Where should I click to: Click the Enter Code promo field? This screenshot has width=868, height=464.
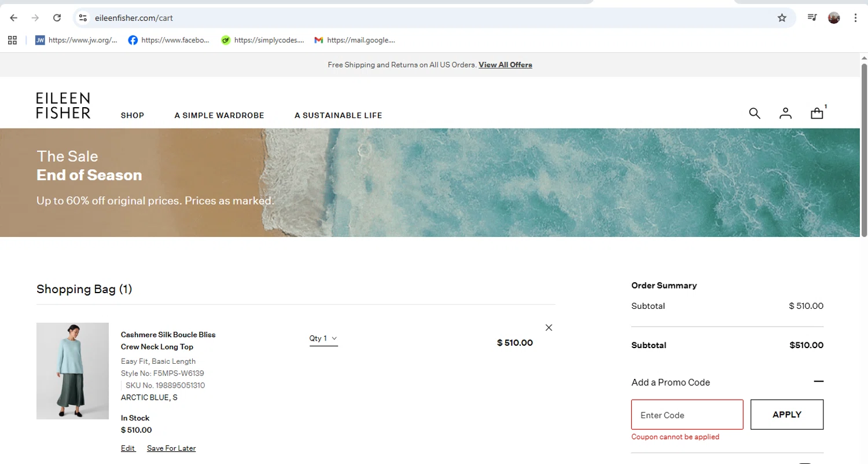687,414
